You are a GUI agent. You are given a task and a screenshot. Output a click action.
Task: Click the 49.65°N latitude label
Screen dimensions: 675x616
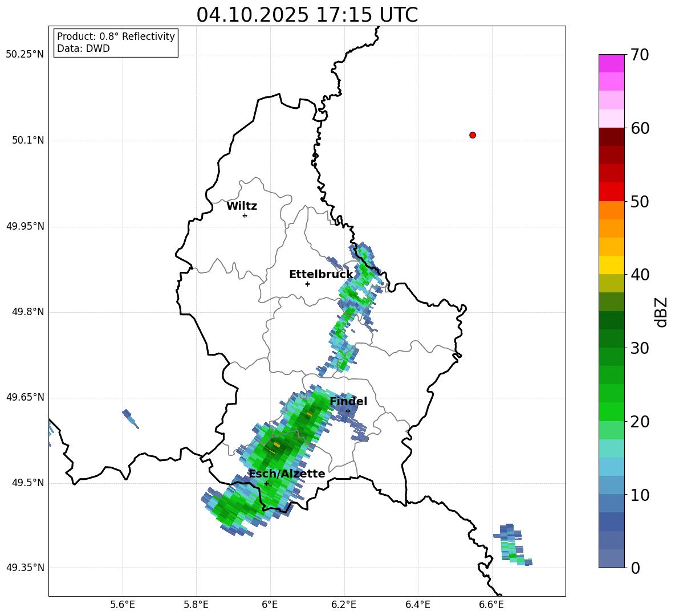25,397
